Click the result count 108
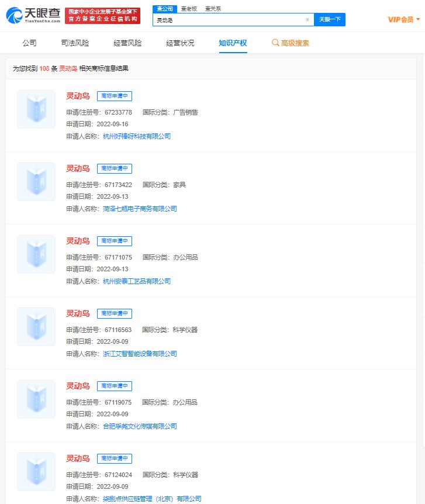 coord(44,68)
